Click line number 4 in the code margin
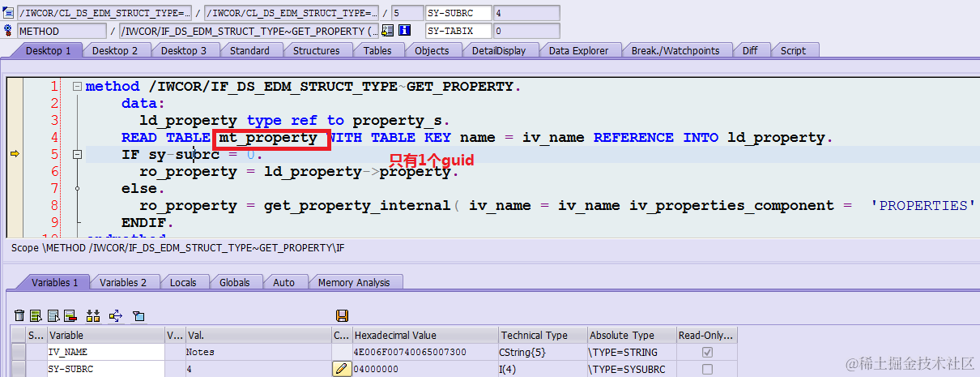This screenshot has height=377, width=980. click(x=53, y=137)
